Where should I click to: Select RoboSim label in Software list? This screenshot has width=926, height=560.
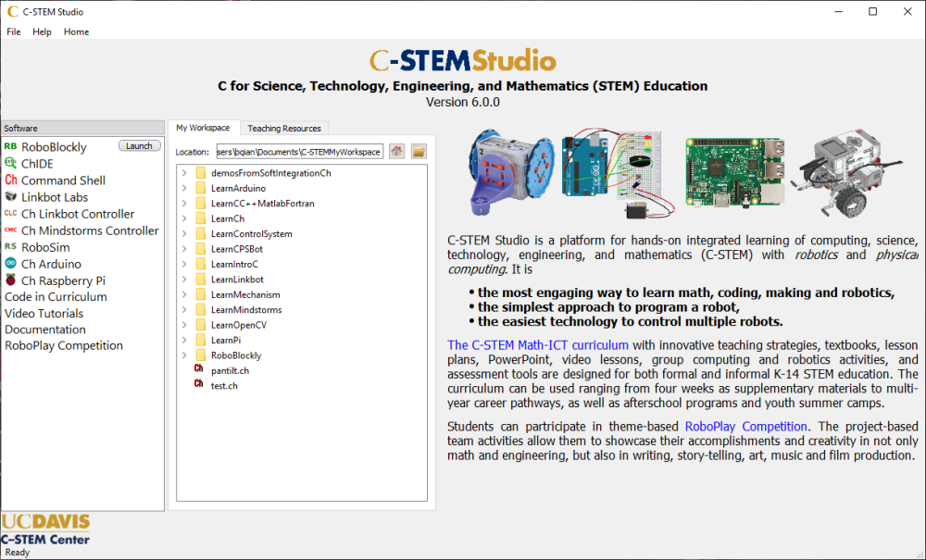tap(45, 247)
